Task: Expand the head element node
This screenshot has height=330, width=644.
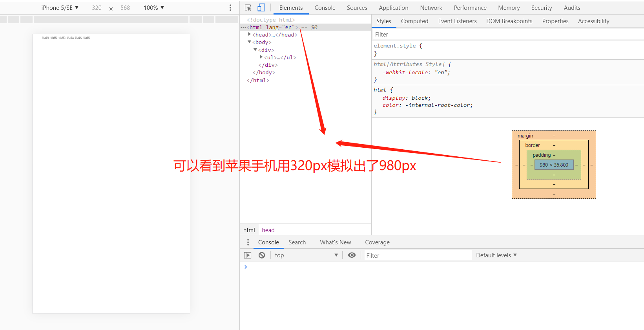Action: tap(249, 35)
